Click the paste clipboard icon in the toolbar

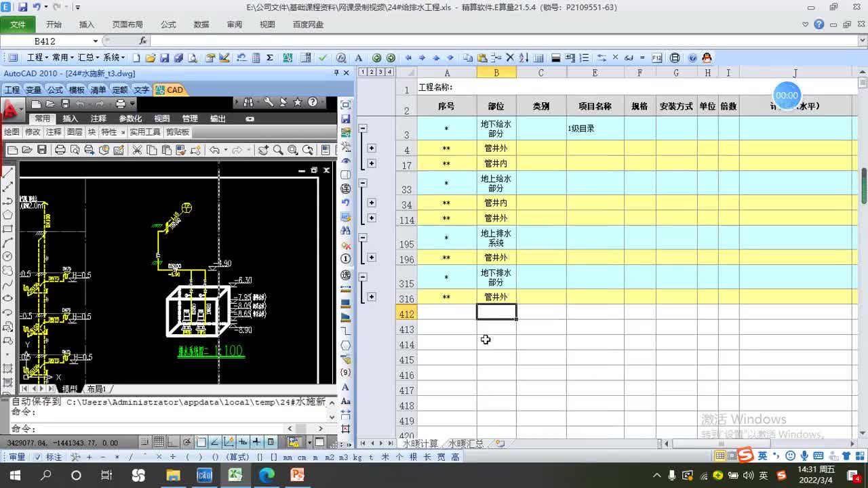pyautogui.click(x=482, y=58)
